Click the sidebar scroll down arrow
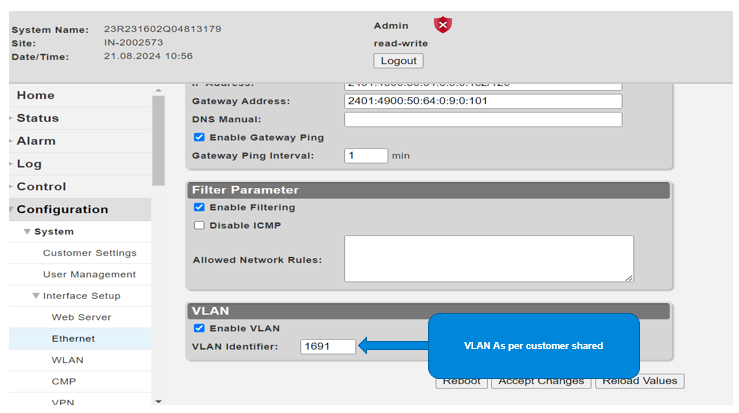This screenshot has width=739, height=413. [x=158, y=401]
